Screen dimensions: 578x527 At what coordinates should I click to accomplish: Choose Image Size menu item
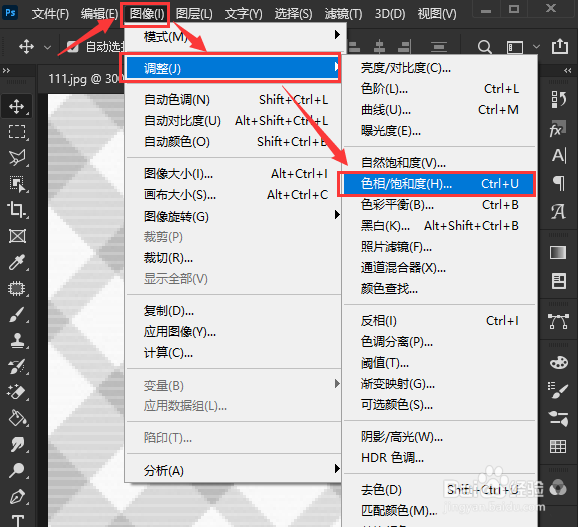tap(233, 174)
